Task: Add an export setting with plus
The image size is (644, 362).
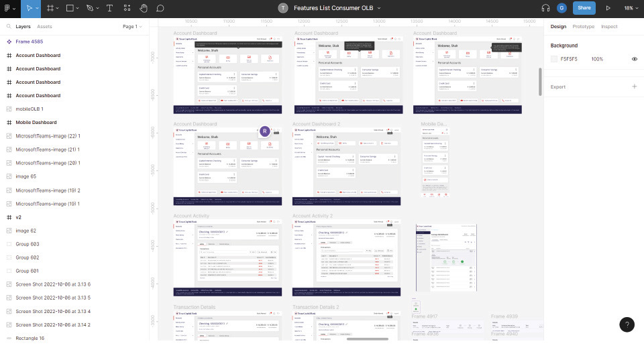Action: [634, 86]
